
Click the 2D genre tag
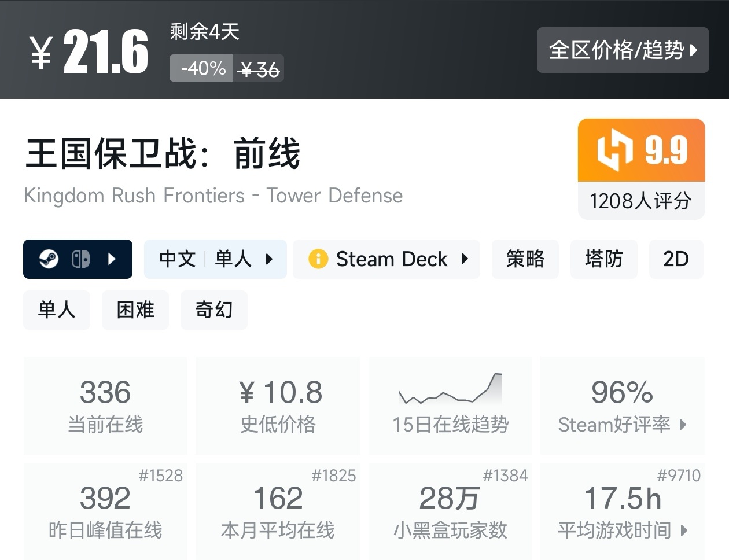(x=676, y=259)
